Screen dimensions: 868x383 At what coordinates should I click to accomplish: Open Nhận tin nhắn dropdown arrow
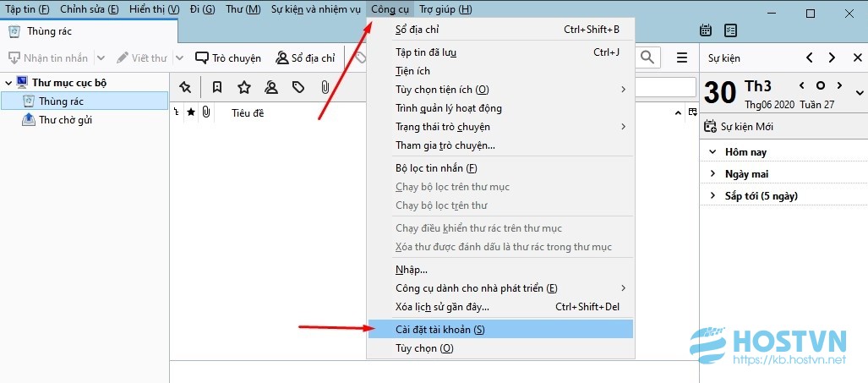[x=101, y=57]
